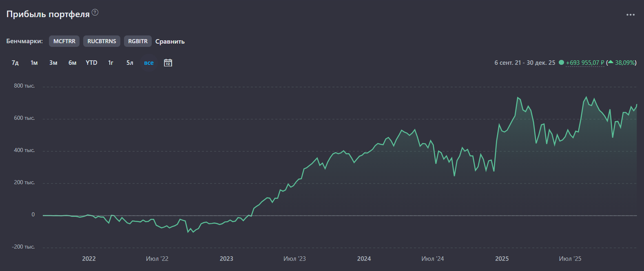Switch to the 1г range
Screen dimensions: 644x271
[111, 63]
